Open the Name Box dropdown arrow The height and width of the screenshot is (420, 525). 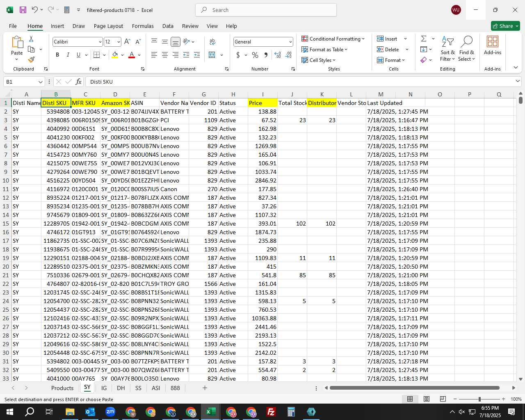pos(40,82)
